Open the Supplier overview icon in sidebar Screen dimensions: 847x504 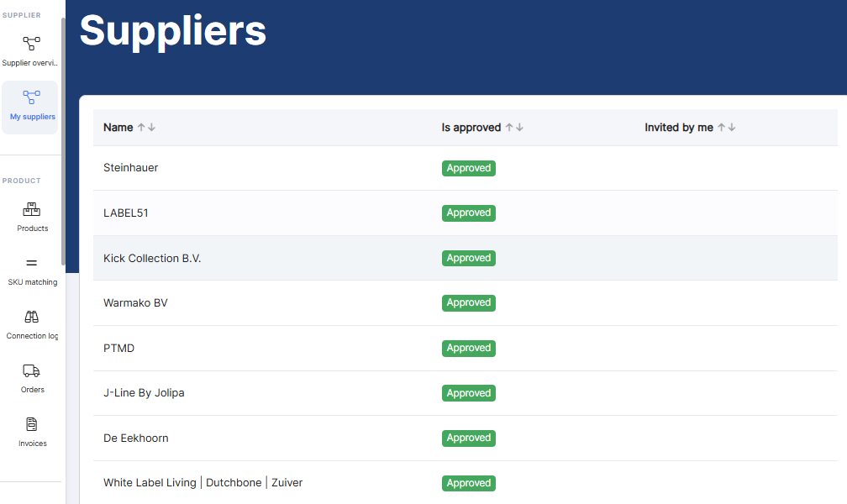[x=31, y=43]
